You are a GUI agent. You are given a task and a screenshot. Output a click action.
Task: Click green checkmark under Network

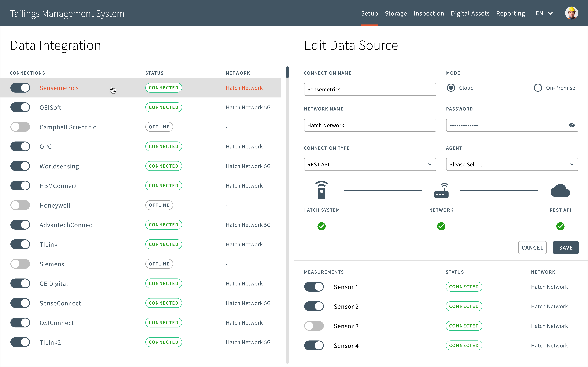441,226
